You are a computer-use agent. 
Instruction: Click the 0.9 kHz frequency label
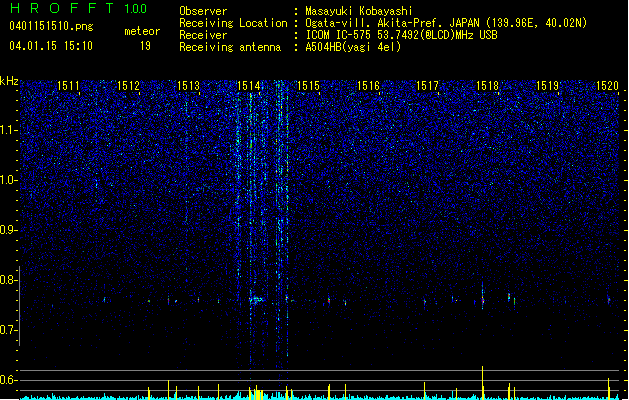point(8,230)
